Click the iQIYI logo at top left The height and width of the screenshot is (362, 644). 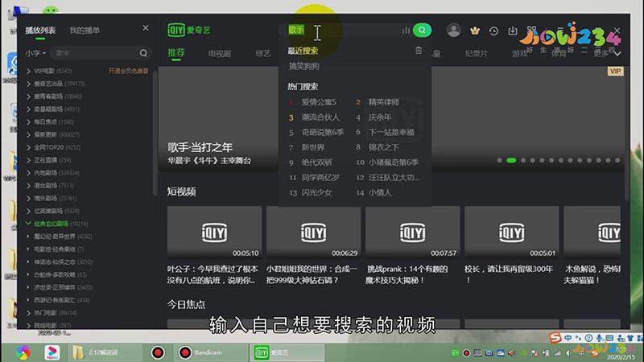point(189,30)
